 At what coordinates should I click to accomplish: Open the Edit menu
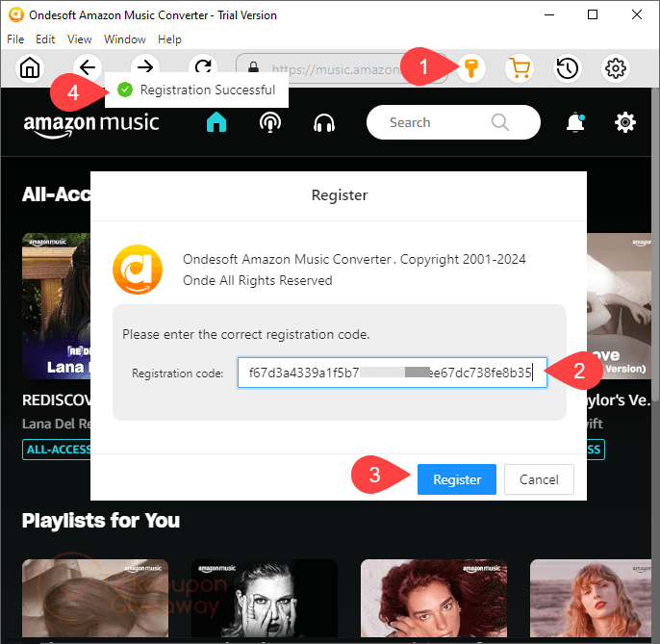tap(45, 39)
